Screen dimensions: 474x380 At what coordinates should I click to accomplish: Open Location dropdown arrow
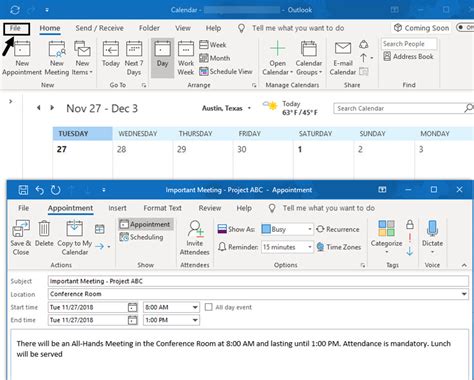click(x=464, y=294)
